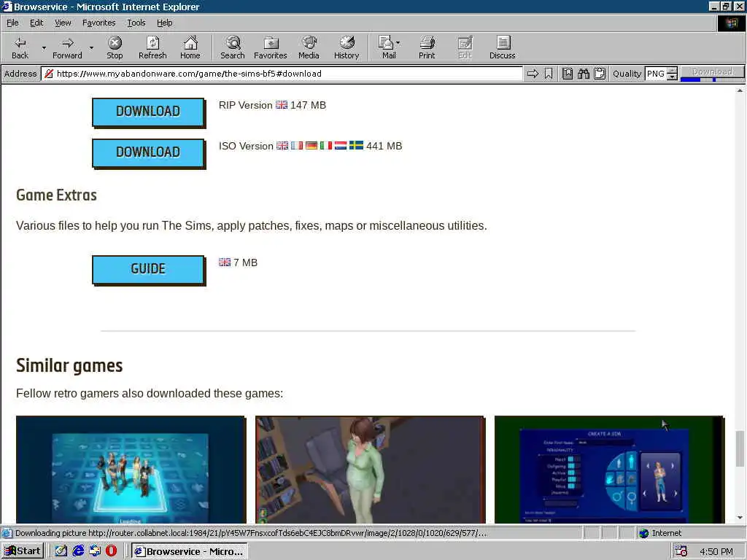
Task: Print the page from the toolbar
Action: (x=427, y=47)
